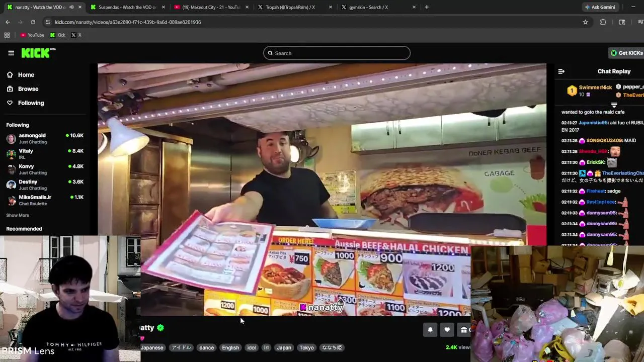Click username ErickSK in chat
Viewport: 644px width, 362px height.
click(x=595, y=162)
